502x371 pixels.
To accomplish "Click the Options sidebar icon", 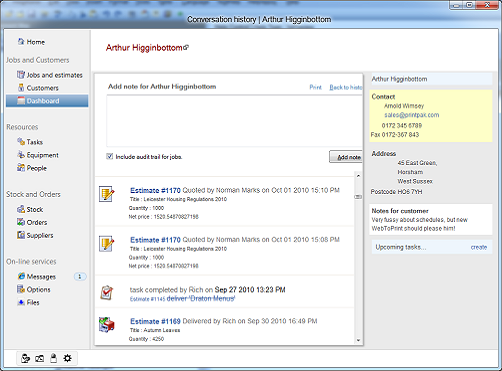I will 21,289.
